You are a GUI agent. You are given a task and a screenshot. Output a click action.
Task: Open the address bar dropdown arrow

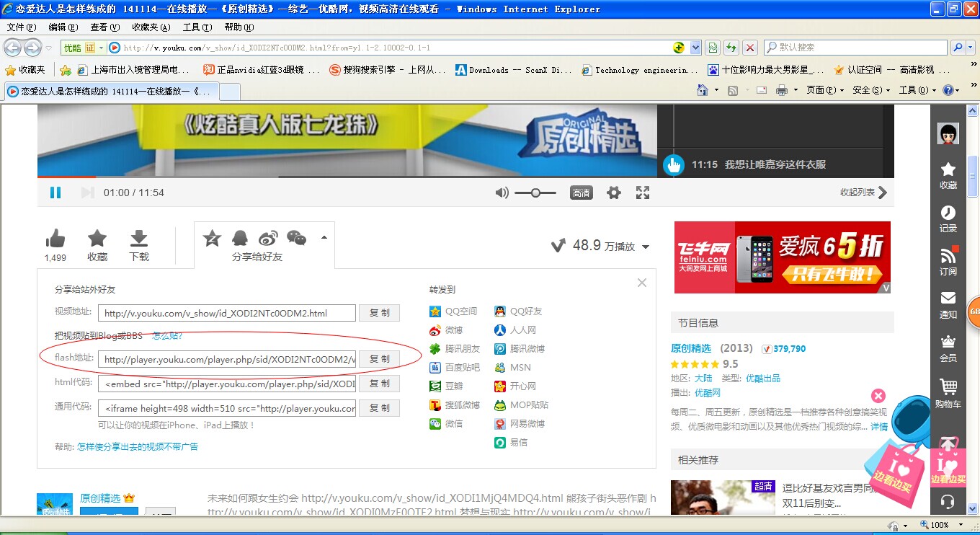coord(695,48)
